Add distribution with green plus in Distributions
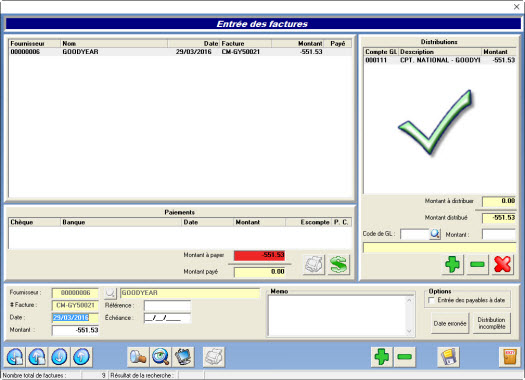The height and width of the screenshot is (380, 525). tap(453, 264)
